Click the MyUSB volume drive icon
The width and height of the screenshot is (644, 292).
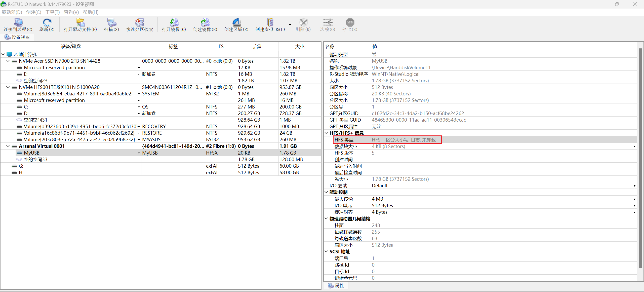tap(19, 153)
